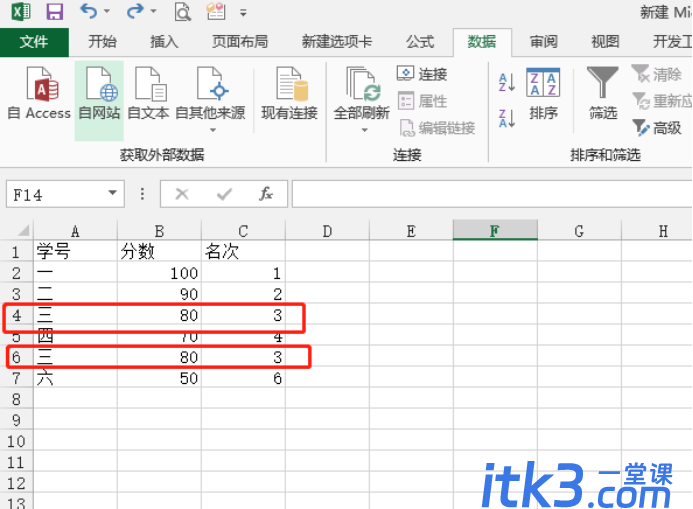The width and height of the screenshot is (693, 509).
Task: Click the 编辑链接 button
Action: click(437, 128)
